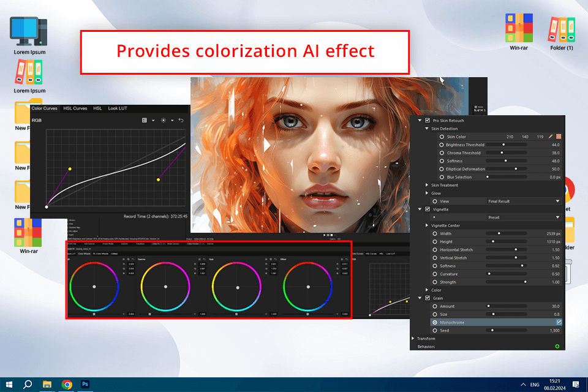Open Windows search magnifier icon
The image size is (588, 392).
point(28,385)
